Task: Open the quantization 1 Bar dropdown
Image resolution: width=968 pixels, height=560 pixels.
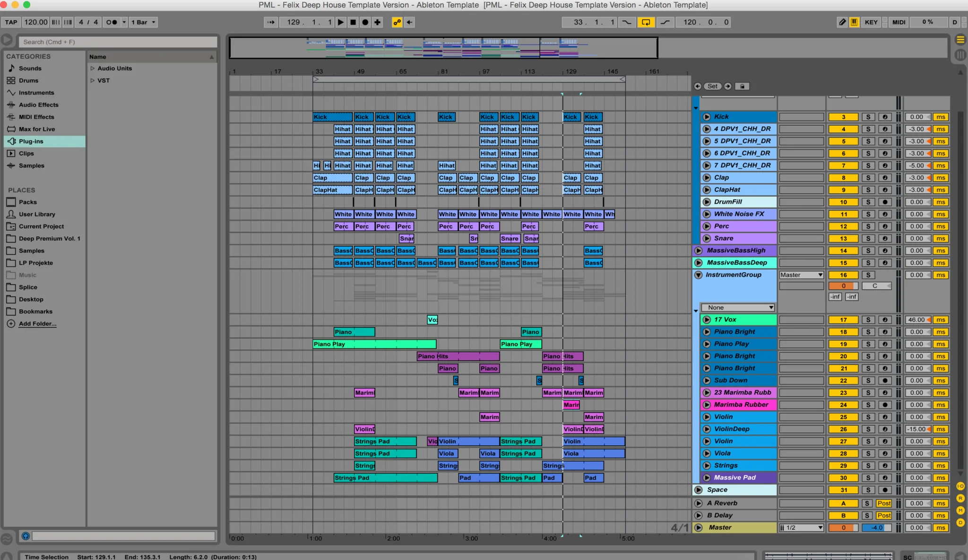Action: click(x=143, y=22)
